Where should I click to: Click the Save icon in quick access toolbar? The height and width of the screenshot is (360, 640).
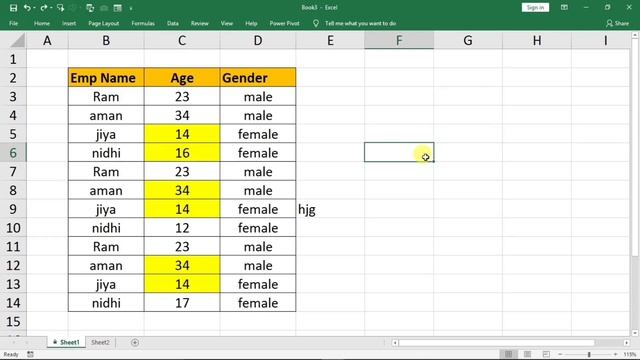coord(13,8)
